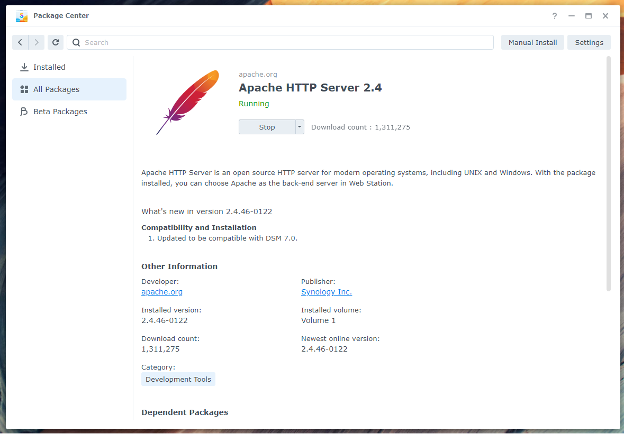Click the gray apache.org text above title

coord(258,74)
